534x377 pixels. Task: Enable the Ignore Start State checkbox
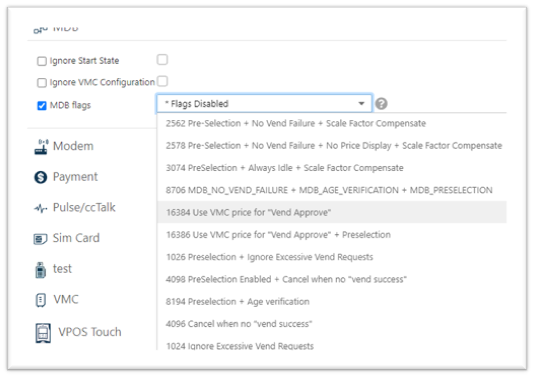42,61
